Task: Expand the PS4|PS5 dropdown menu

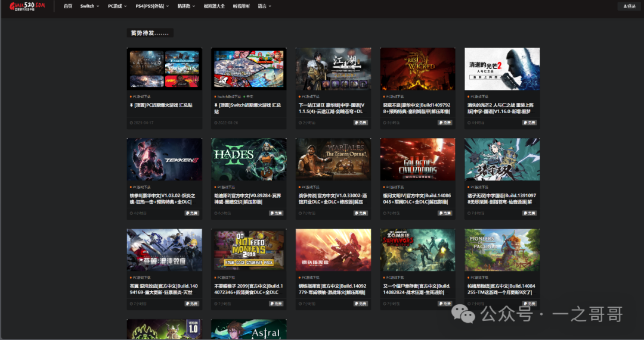Action: [153, 6]
